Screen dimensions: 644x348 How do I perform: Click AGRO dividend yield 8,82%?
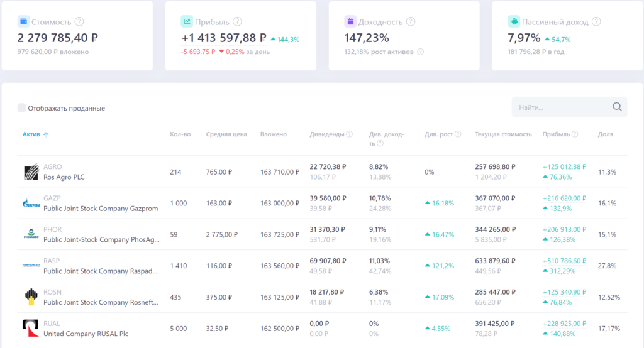(x=379, y=166)
